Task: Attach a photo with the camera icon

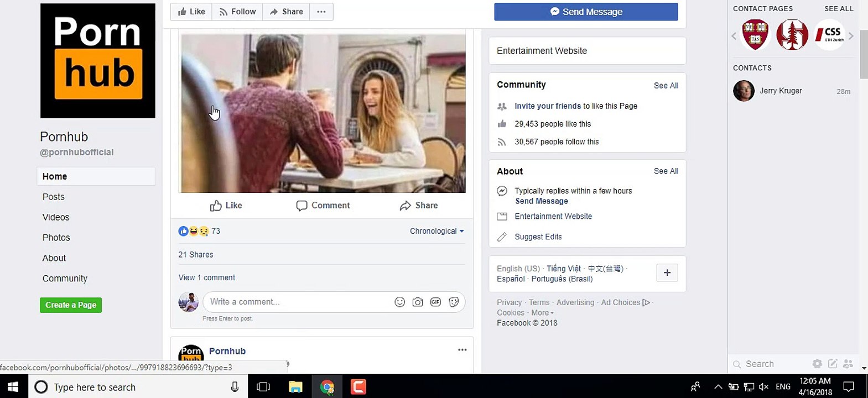Action: coord(418,302)
